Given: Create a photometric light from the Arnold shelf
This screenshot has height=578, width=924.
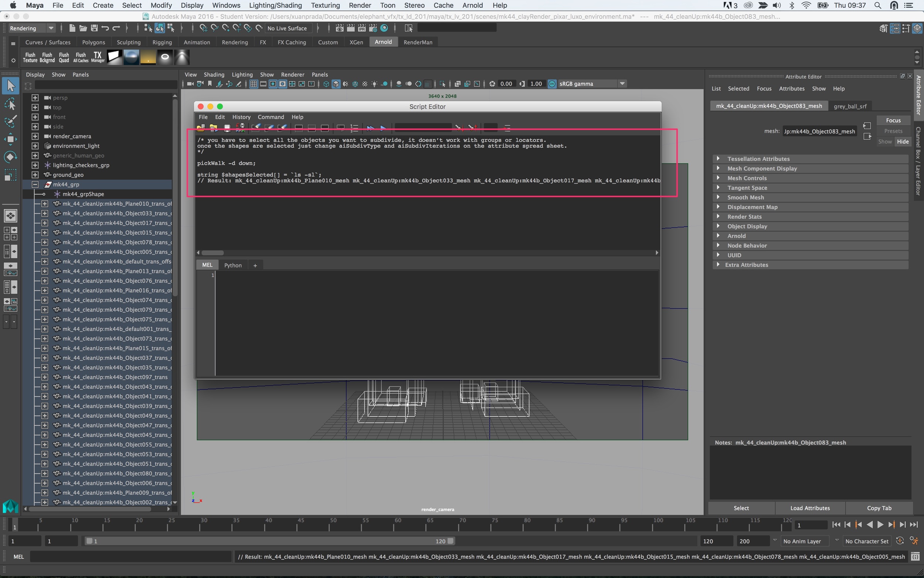Looking at the screenshot, I should click(182, 57).
